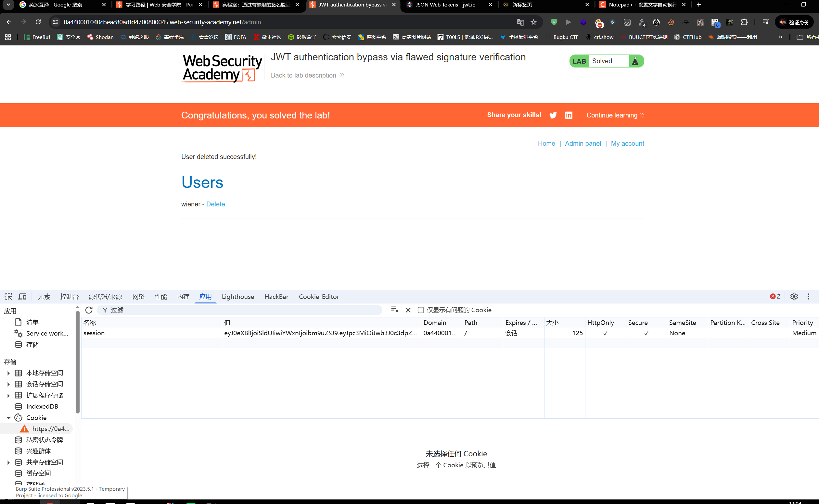The height and width of the screenshot is (504, 819).
Task: Enable only show cookies with issues checkbox
Action: point(421,310)
